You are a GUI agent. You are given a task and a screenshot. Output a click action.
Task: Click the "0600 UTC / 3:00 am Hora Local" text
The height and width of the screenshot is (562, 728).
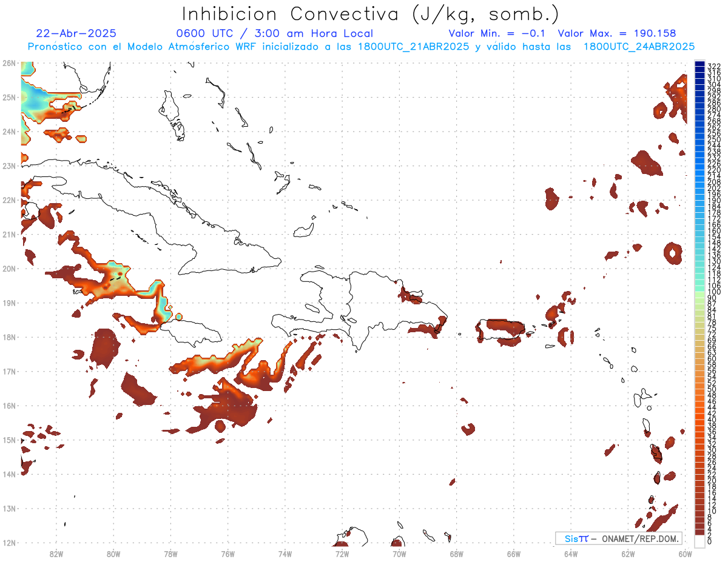274,33
